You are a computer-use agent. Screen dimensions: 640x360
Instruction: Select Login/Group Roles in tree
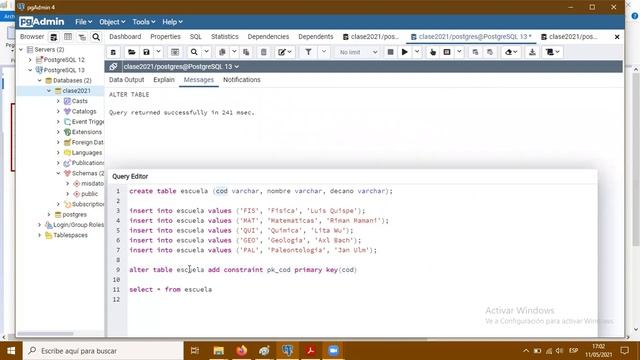click(x=78, y=225)
